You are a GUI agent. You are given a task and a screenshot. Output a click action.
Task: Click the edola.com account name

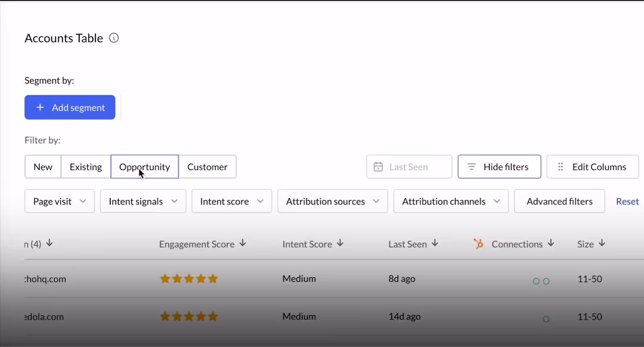pos(44,317)
